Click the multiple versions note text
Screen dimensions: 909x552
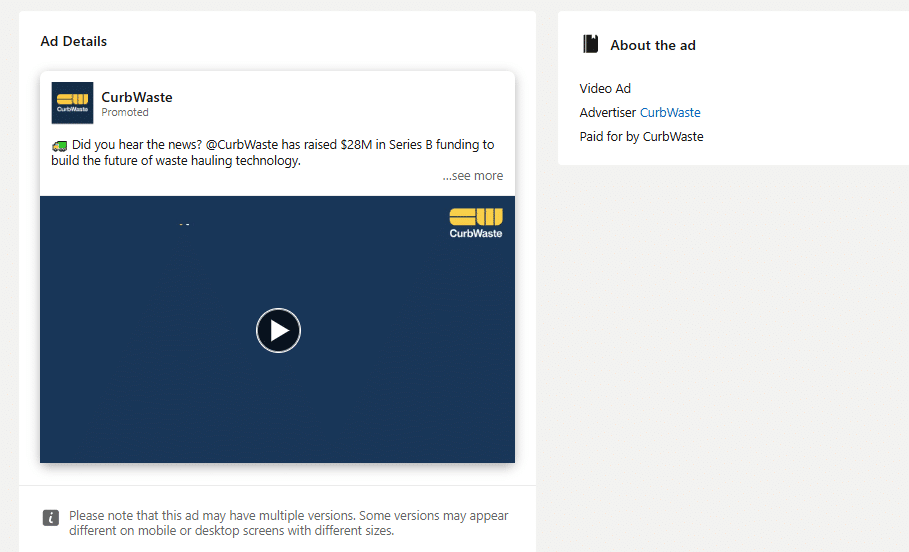pyautogui.click(x=288, y=523)
